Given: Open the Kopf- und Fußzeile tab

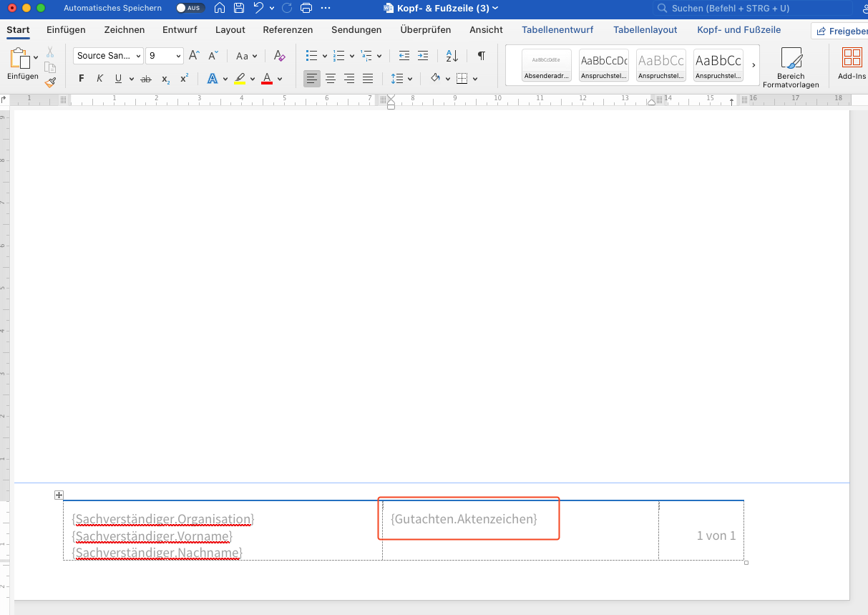Looking at the screenshot, I should 739,29.
